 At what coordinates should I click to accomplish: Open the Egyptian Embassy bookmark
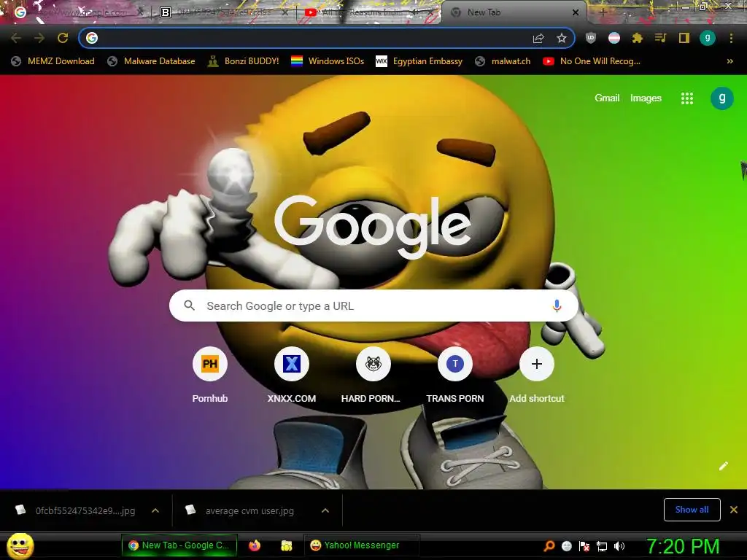[x=419, y=61]
